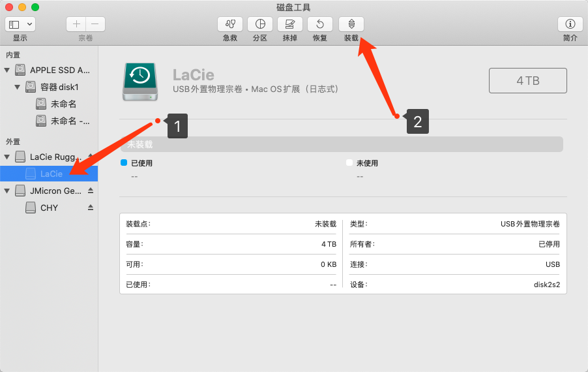Add a volume with the plus button
The width and height of the screenshot is (588, 372).
[x=76, y=24]
